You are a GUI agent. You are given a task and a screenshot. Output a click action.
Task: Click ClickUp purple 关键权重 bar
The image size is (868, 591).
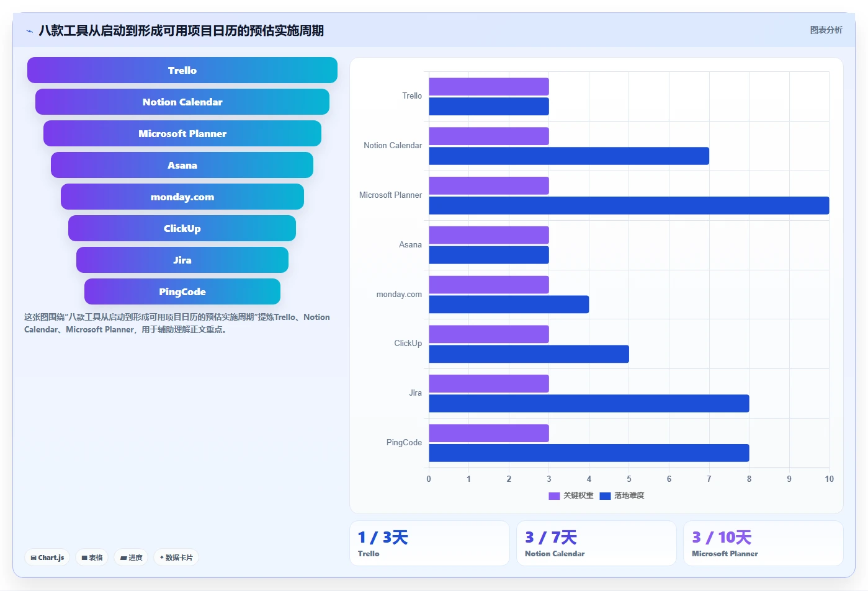click(489, 334)
